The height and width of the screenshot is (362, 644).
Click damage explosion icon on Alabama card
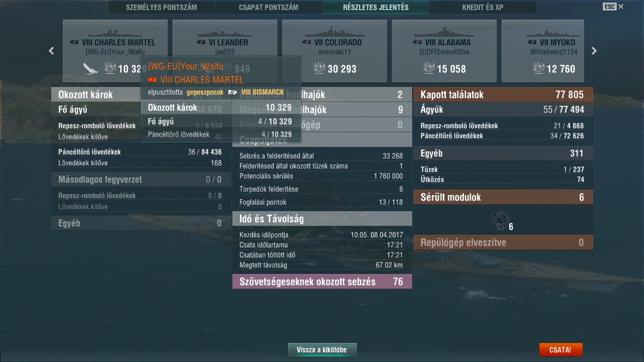coord(429,68)
